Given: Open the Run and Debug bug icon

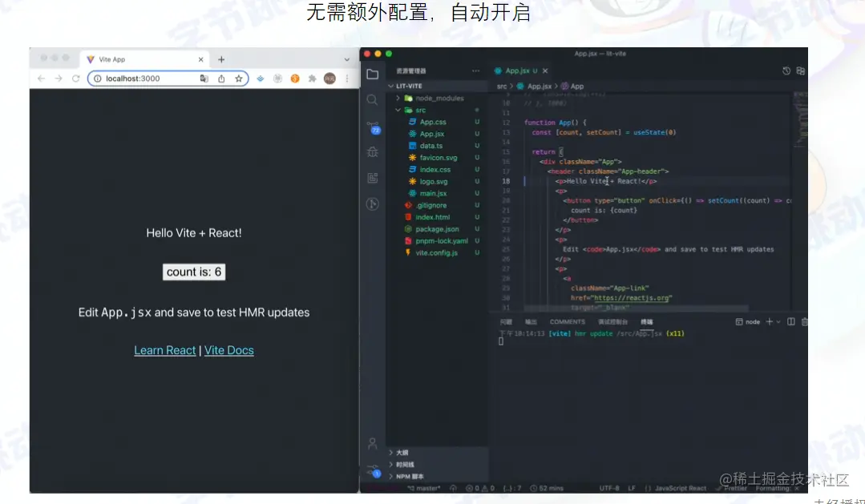Looking at the screenshot, I should pos(372,152).
